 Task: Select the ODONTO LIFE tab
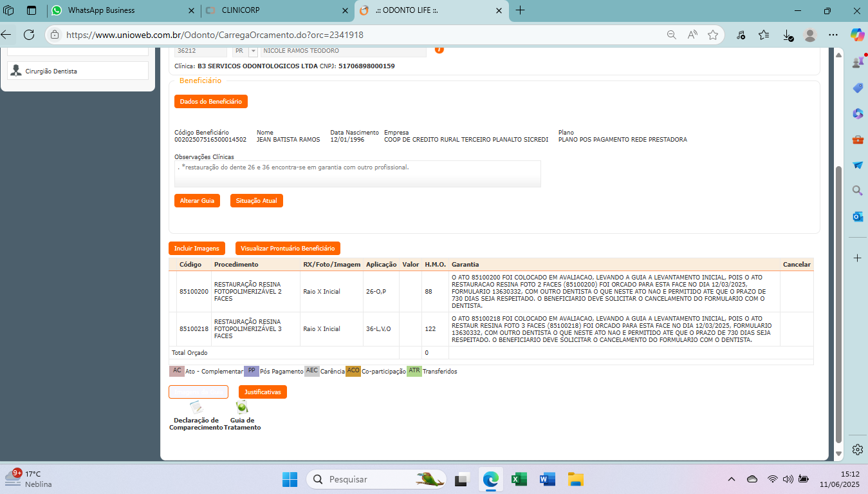430,10
